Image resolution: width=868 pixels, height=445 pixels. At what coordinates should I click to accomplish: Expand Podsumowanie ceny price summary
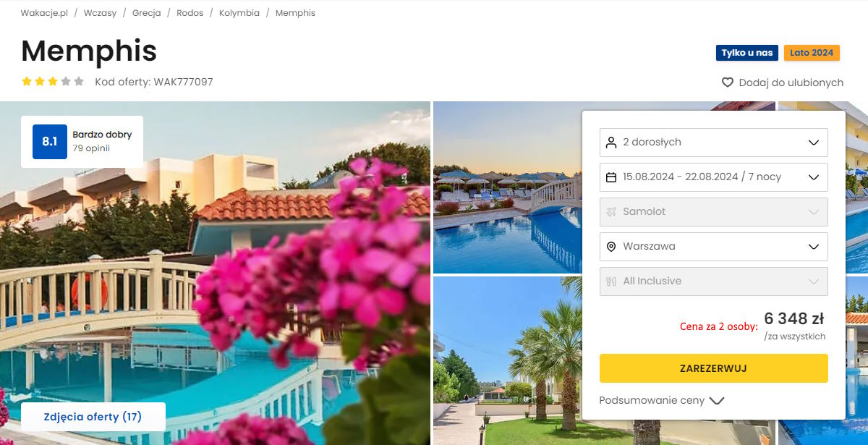click(x=662, y=400)
